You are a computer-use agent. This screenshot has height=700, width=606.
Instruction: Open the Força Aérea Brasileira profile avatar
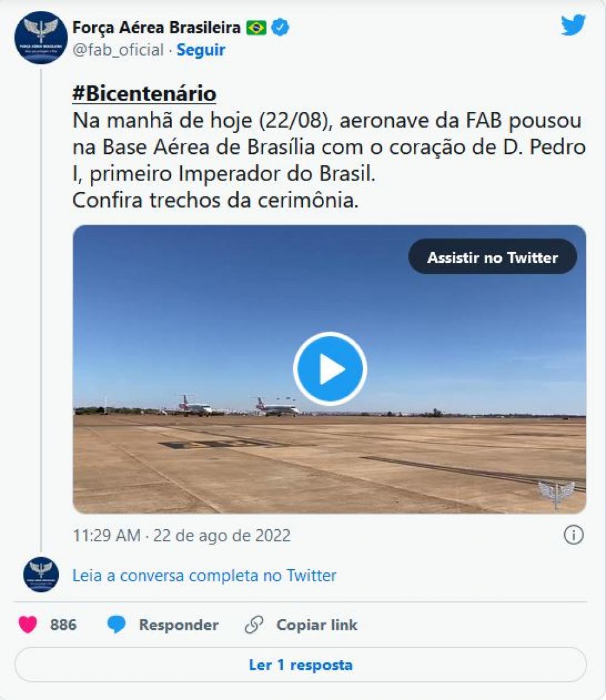[x=41, y=38]
